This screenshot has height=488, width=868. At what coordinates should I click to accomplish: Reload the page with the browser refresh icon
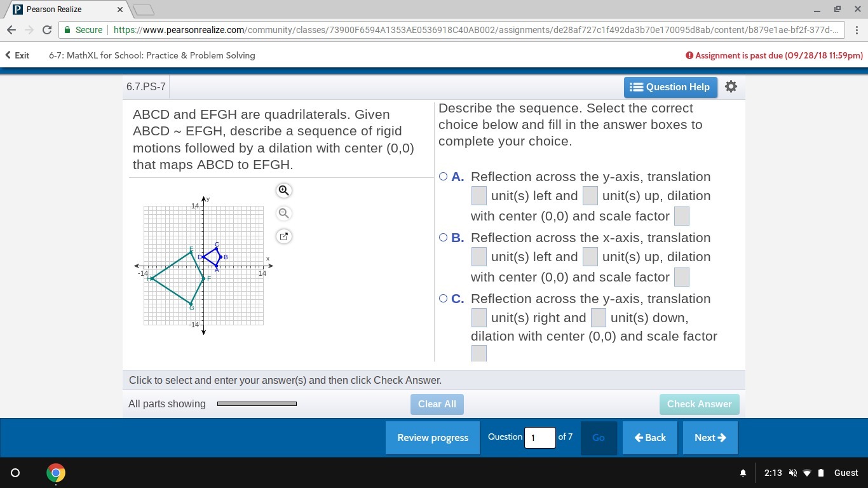point(47,30)
